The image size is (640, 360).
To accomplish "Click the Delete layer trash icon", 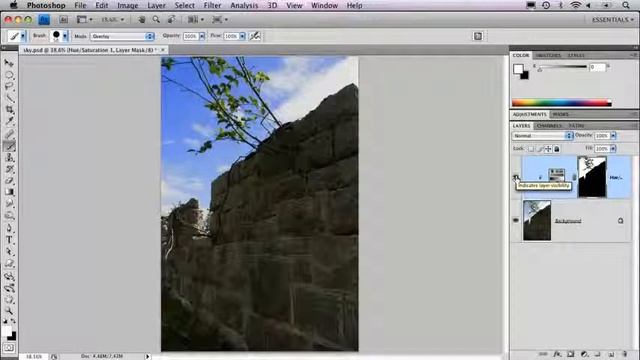I will click(624, 354).
